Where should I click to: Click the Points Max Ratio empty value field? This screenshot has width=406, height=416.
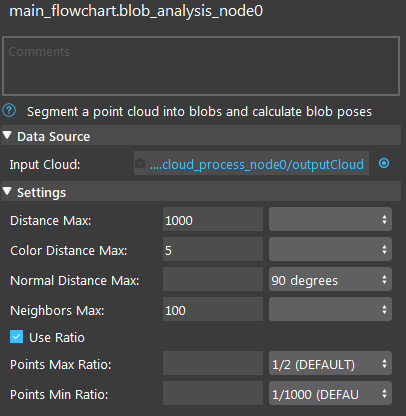pyautogui.click(x=213, y=364)
